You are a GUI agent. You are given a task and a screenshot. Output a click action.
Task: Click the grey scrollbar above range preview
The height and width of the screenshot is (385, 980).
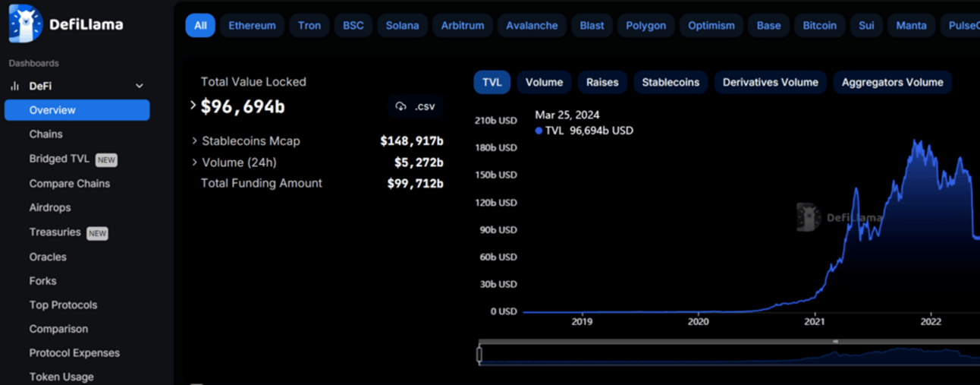pyautogui.click(x=730, y=342)
